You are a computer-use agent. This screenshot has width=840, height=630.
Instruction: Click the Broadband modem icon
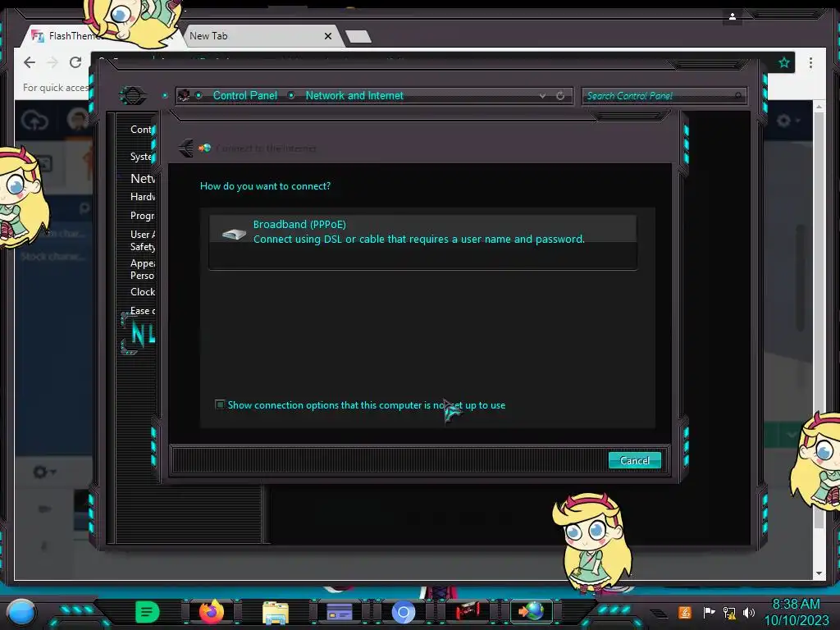pyautogui.click(x=234, y=234)
